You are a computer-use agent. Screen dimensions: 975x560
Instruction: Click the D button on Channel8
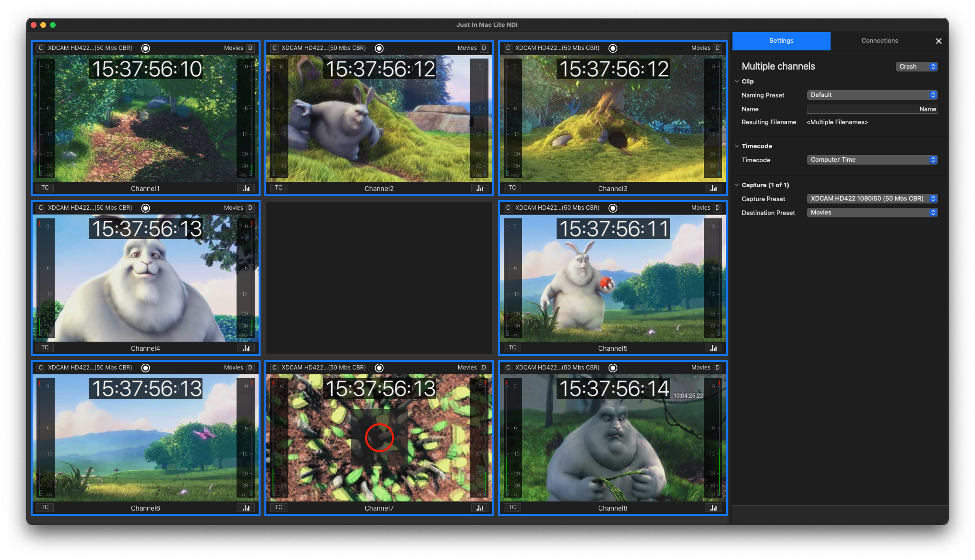point(717,368)
